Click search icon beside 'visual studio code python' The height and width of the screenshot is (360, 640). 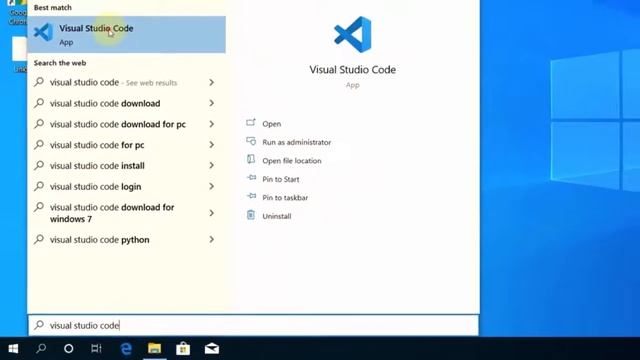(x=39, y=239)
